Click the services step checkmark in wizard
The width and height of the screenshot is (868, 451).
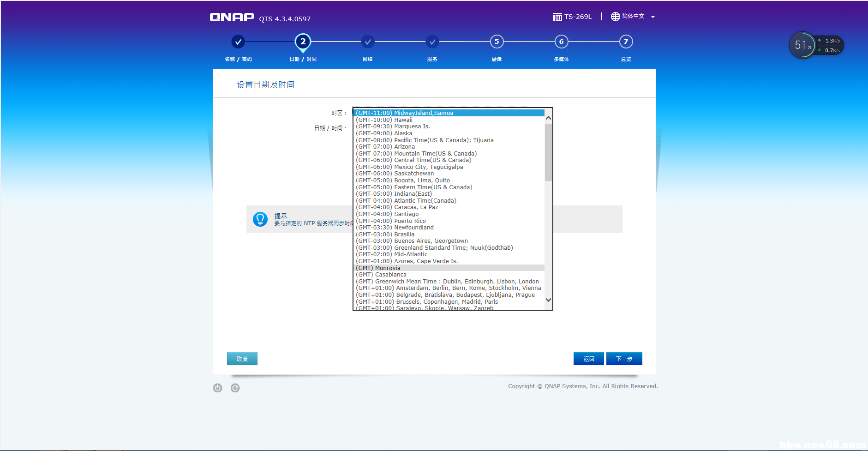(x=432, y=42)
